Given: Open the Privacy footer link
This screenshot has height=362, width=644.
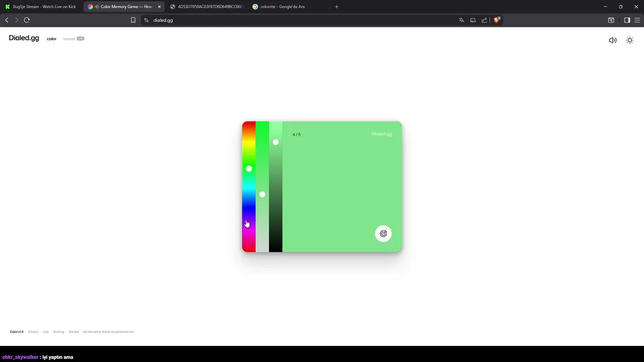Looking at the screenshot, I should (33, 332).
